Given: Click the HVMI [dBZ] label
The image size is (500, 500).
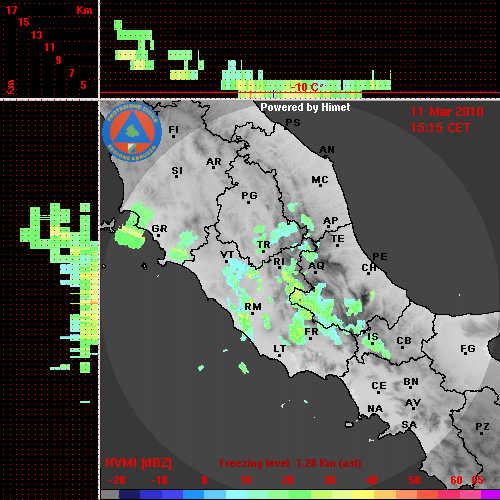Looking at the screenshot, I should pos(138,463).
